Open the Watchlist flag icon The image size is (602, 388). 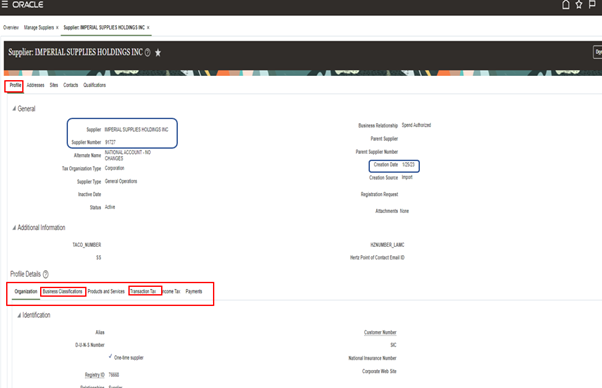[x=592, y=5]
